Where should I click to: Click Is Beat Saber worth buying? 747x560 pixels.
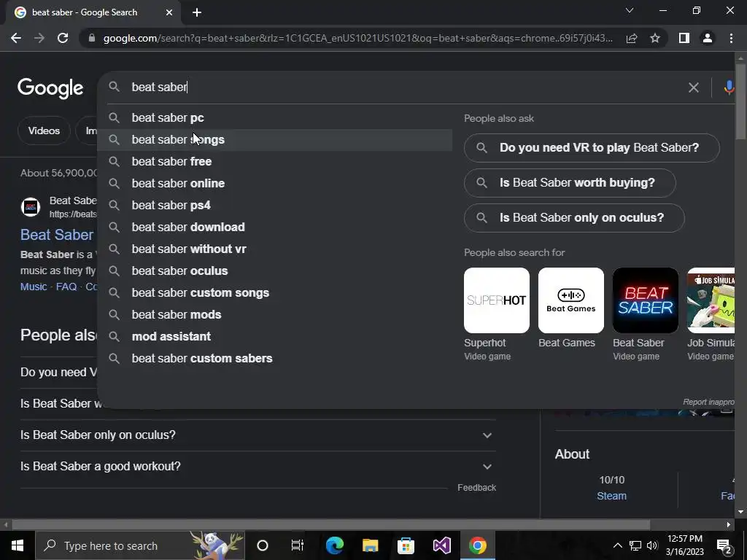(x=570, y=183)
